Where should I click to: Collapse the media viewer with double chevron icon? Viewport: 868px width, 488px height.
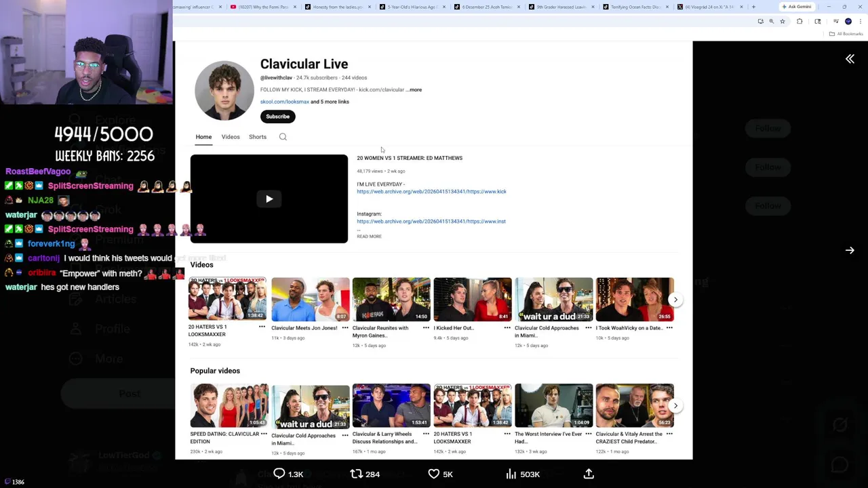click(x=850, y=59)
